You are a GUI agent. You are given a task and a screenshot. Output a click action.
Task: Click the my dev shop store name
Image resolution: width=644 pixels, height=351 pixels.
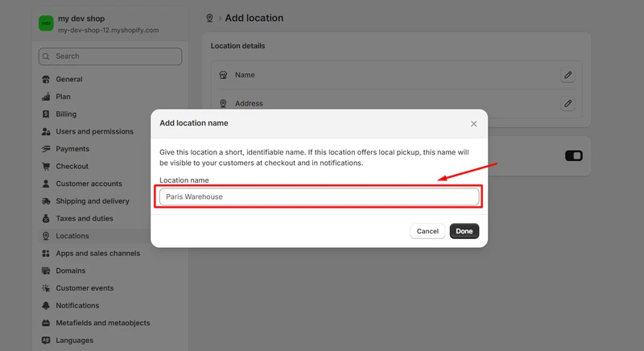point(81,19)
